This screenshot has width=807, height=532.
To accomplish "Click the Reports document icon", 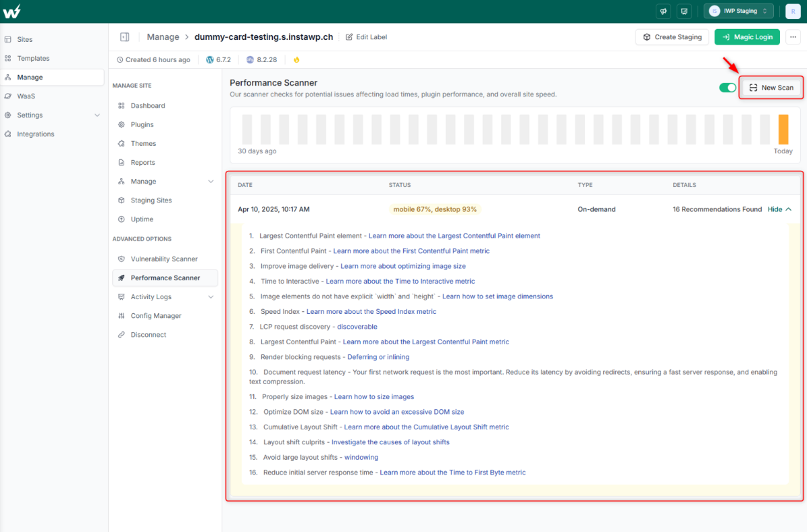I will pos(122,163).
